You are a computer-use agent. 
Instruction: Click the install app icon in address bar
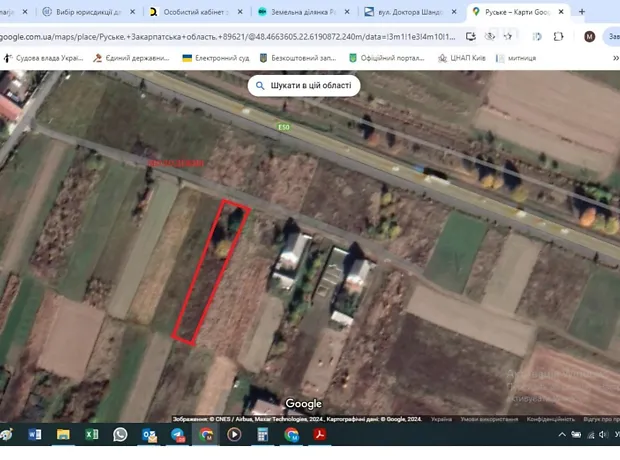click(471, 36)
